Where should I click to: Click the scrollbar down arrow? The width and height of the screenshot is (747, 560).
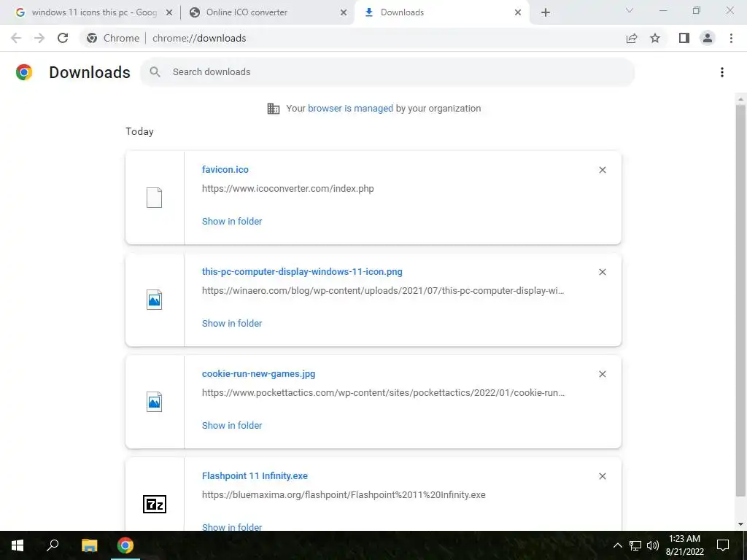(x=740, y=524)
